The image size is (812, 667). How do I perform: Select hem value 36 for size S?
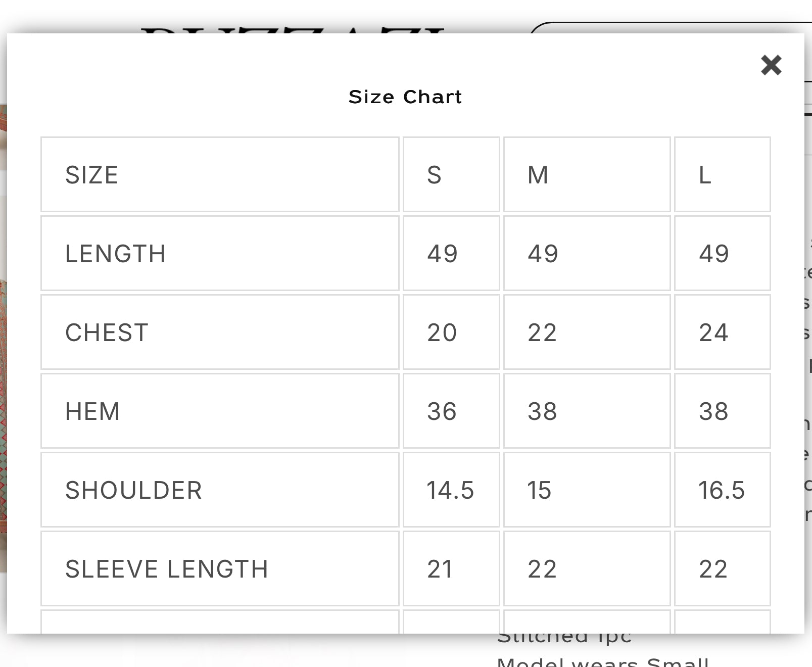point(442,411)
